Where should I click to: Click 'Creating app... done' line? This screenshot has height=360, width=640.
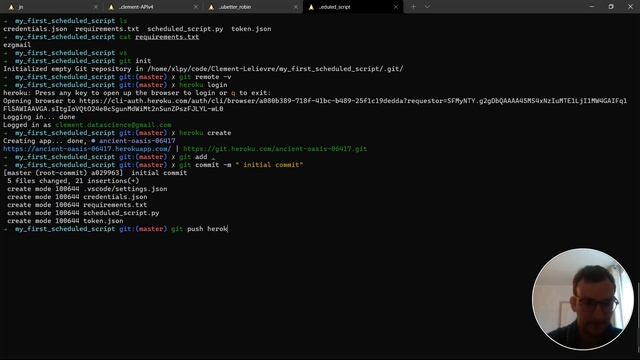click(x=89, y=141)
